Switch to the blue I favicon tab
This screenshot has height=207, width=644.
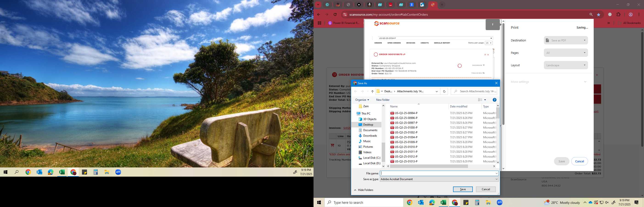[x=412, y=5]
